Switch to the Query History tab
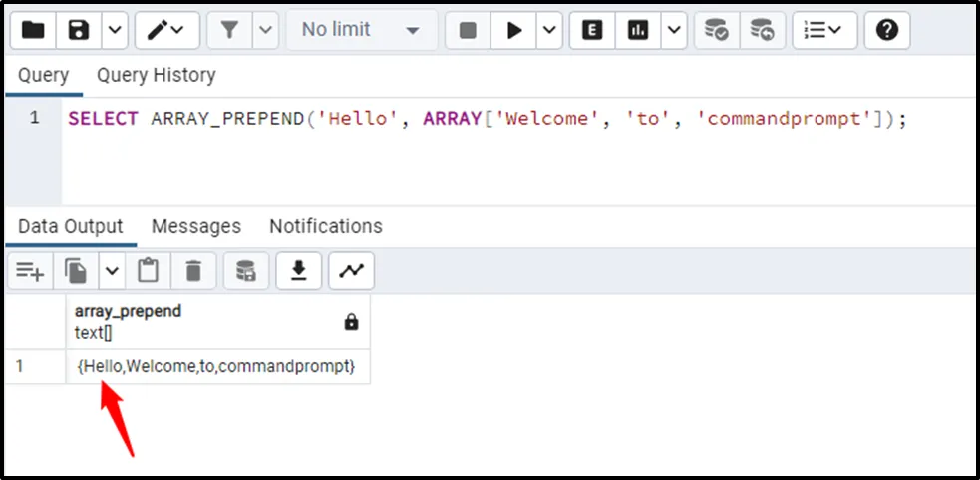This screenshot has width=980, height=480. (156, 76)
